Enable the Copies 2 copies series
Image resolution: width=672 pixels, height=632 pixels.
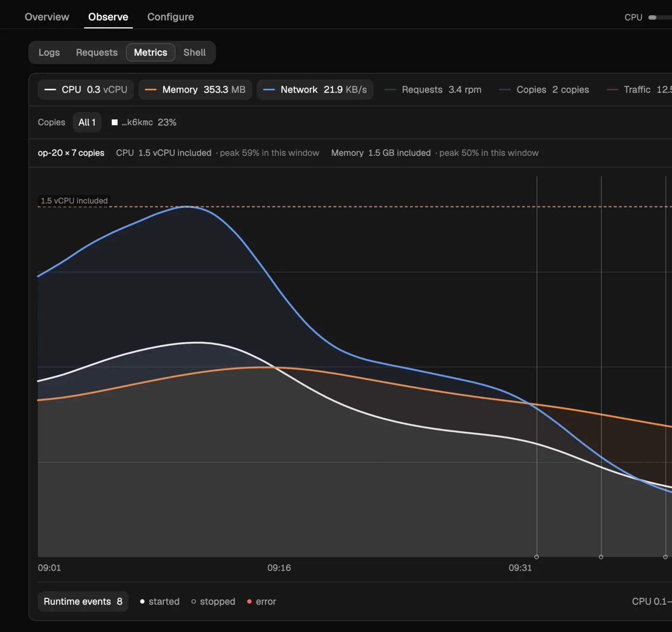[543, 89]
